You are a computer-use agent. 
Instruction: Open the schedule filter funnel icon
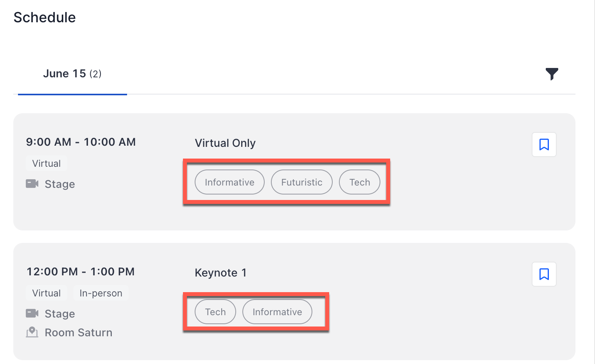[552, 74]
